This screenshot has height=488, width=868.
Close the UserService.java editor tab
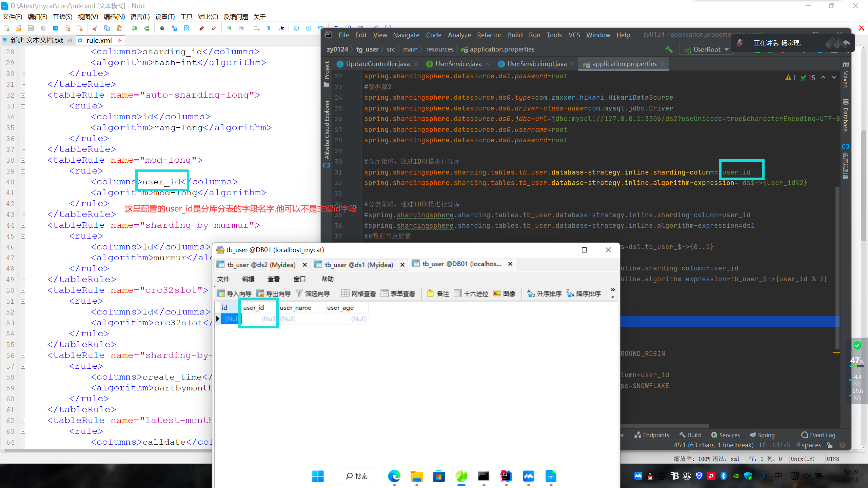[488, 64]
